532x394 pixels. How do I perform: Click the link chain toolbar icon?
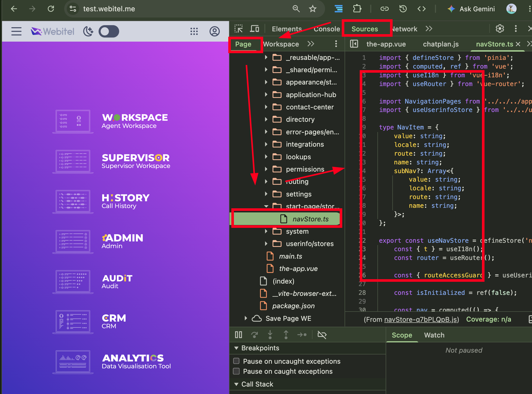(x=384, y=9)
